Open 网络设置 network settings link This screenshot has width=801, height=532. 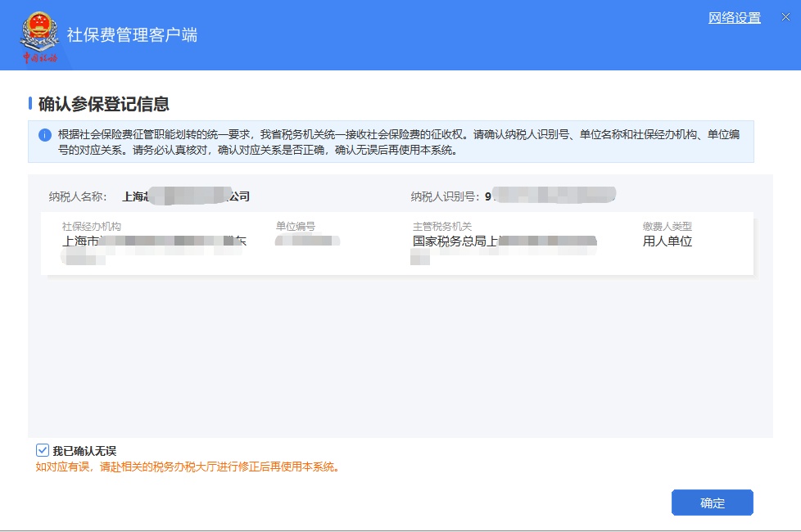click(734, 18)
